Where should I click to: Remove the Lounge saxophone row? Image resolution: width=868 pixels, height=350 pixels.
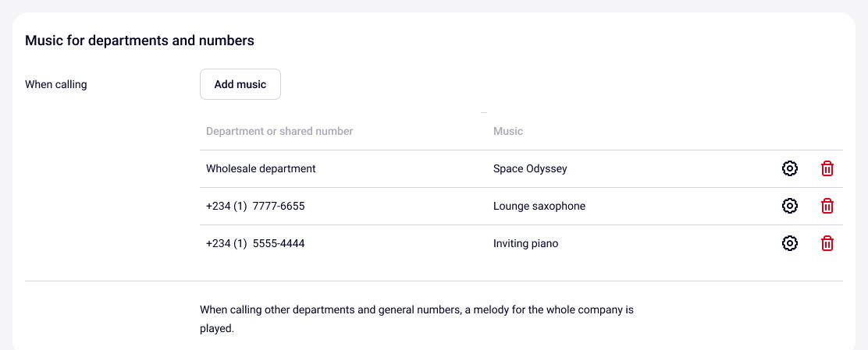pyautogui.click(x=827, y=206)
